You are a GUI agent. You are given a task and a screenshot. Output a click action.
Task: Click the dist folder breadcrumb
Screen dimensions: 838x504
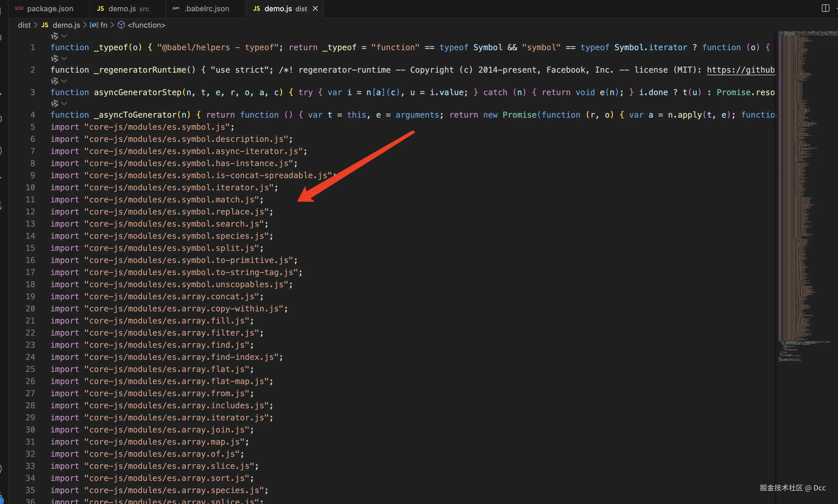tap(24, 25)
